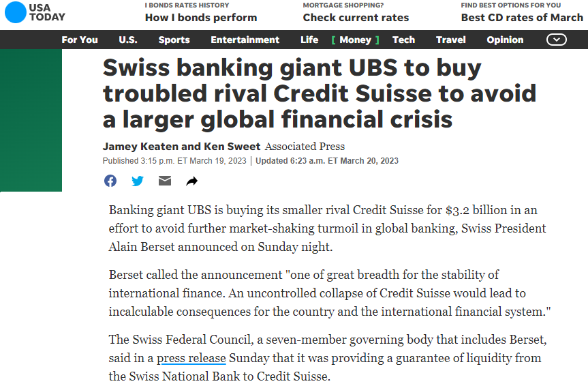Click the 'How I bonds perform' promo link
Screen dimensions: 588x386
pos(201,17)
